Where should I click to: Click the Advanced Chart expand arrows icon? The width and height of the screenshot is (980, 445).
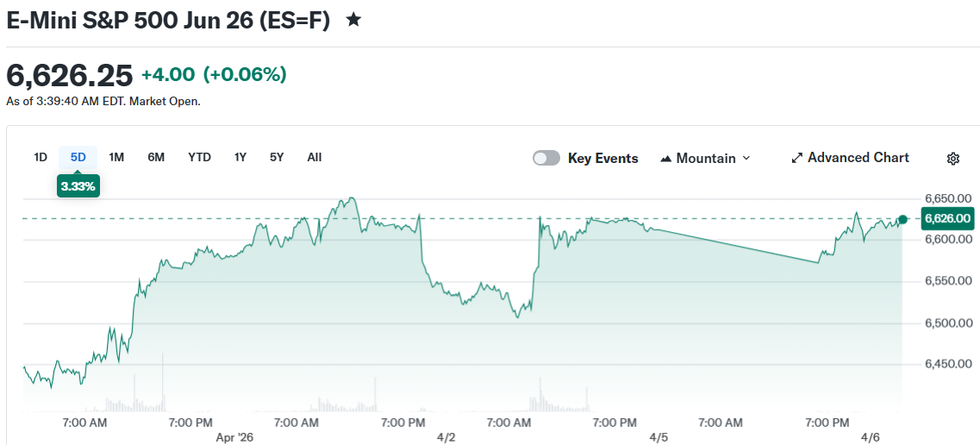point(797,159)
